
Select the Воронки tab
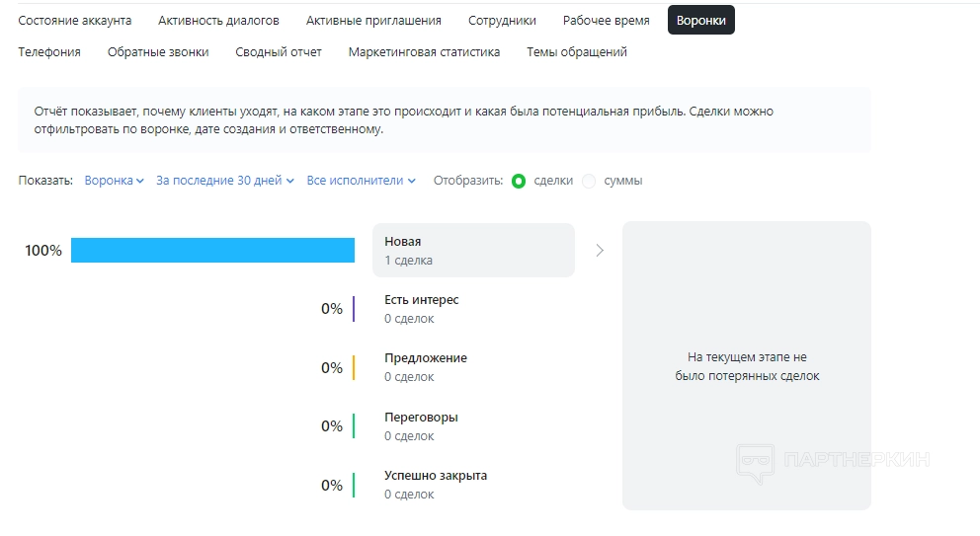click(700, 20)
